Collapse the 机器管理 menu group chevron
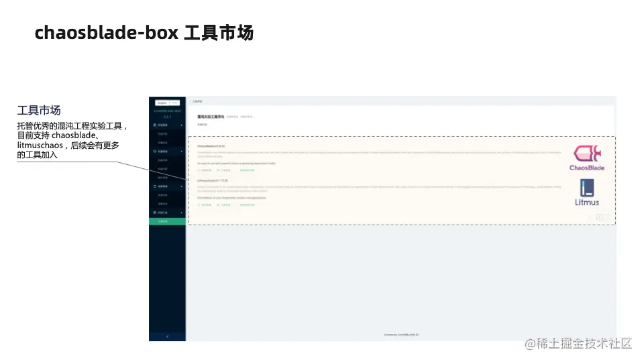This screenshot has height=362, width=644. [182, 152]
